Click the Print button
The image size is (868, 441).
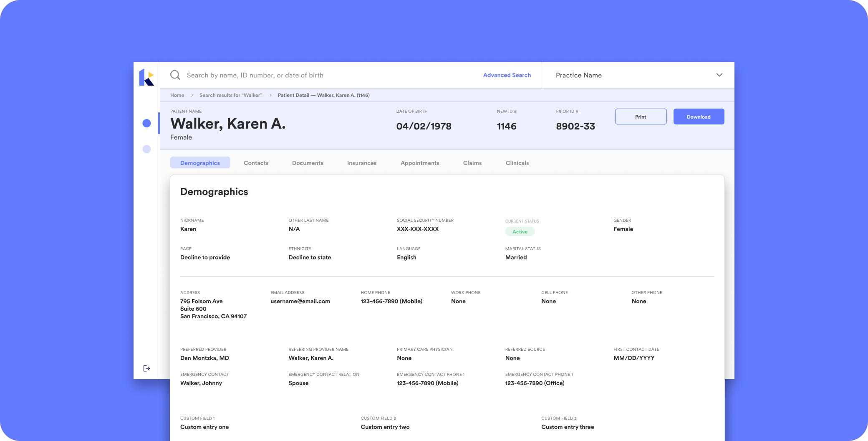click(x=641, y=117)
